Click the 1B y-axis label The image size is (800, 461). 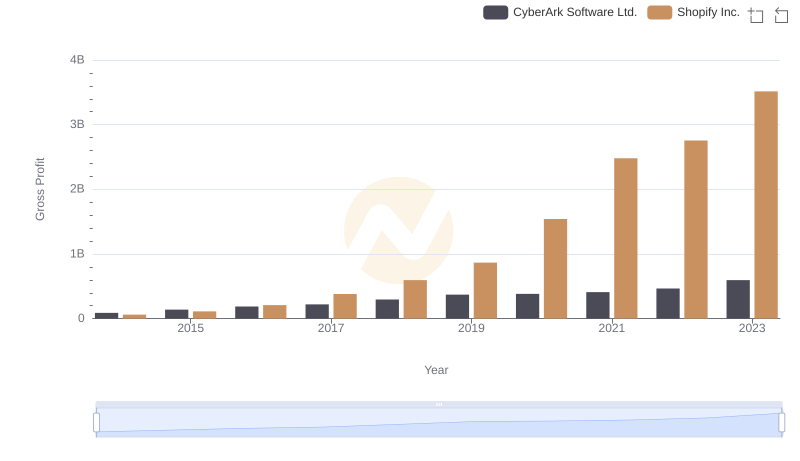pos(77,254)
